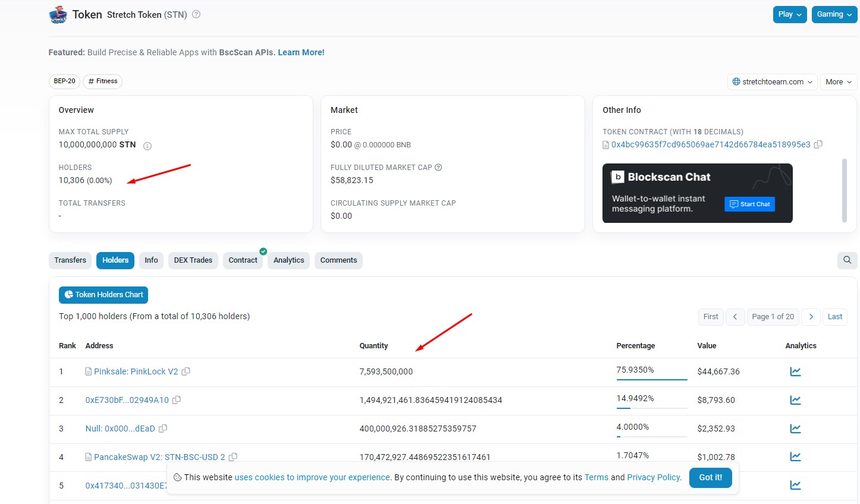Go to the next holders page arrow
Viewport: 860px width, 504px height.
(x=811, y=317)
